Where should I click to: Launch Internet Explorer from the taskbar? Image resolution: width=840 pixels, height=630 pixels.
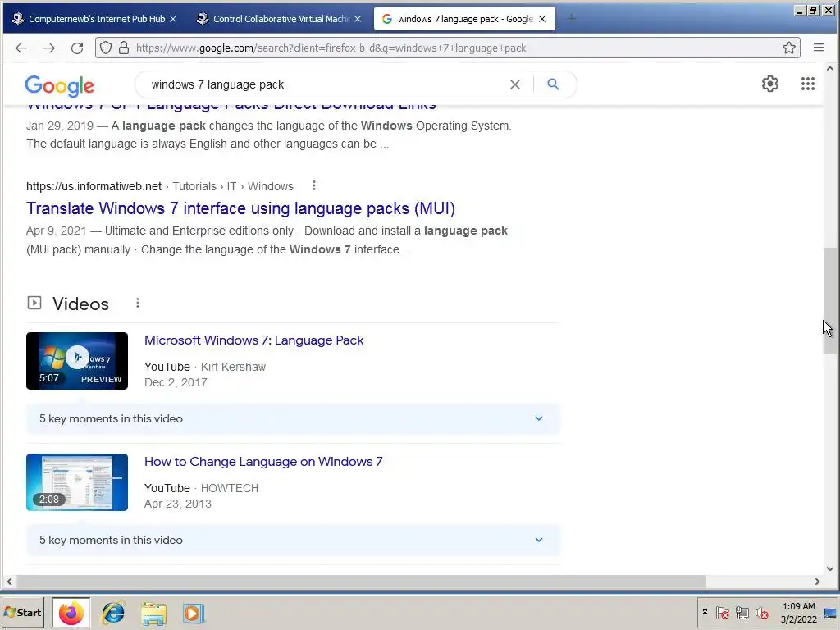point(113,613)
